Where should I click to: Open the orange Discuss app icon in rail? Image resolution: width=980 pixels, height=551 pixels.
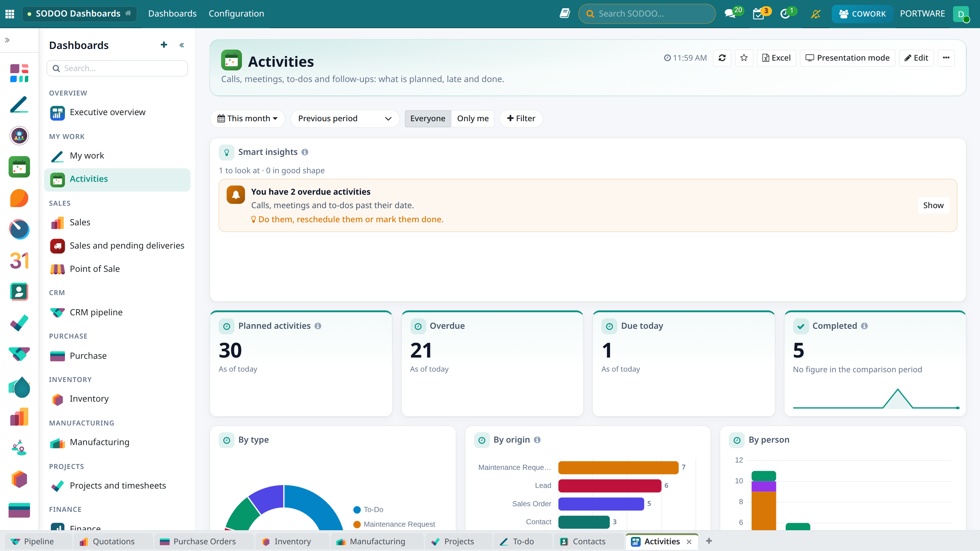pos(19,198)
